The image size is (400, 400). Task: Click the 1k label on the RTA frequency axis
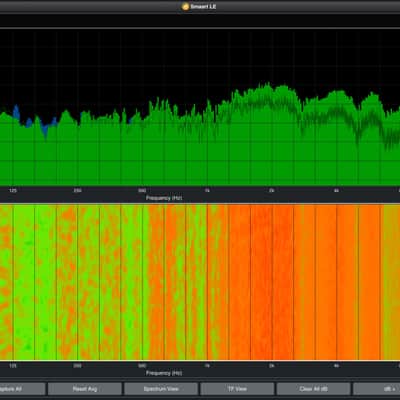click(207, 191)
